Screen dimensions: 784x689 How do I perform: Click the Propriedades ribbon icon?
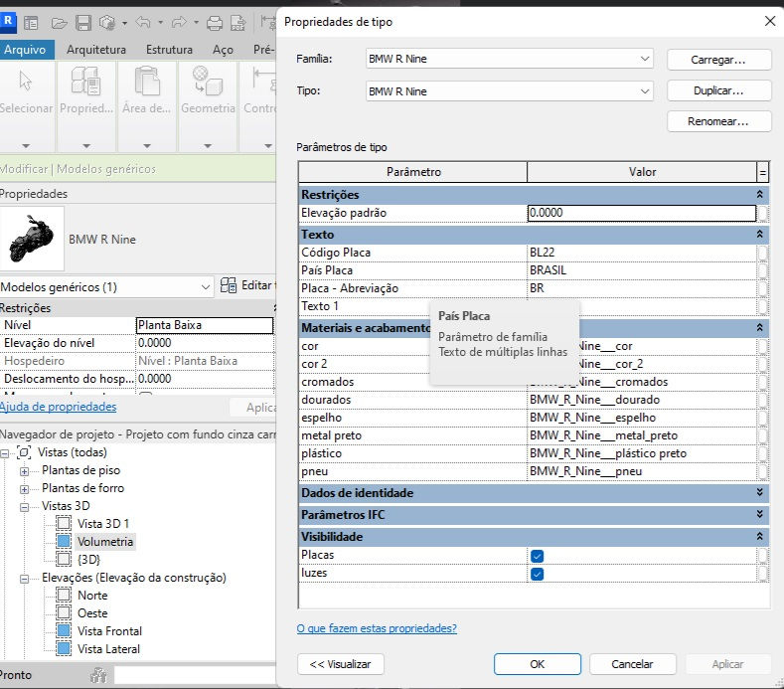tap(85, 81)
